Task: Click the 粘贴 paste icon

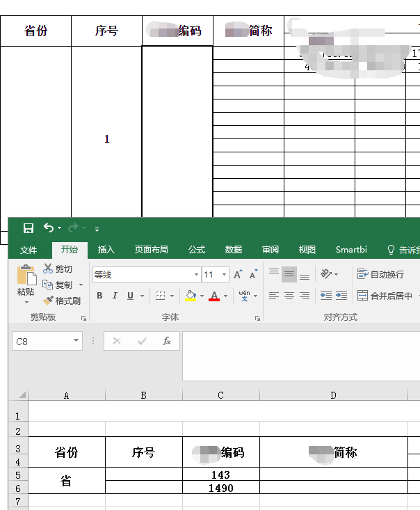Action: click(26, 275)
